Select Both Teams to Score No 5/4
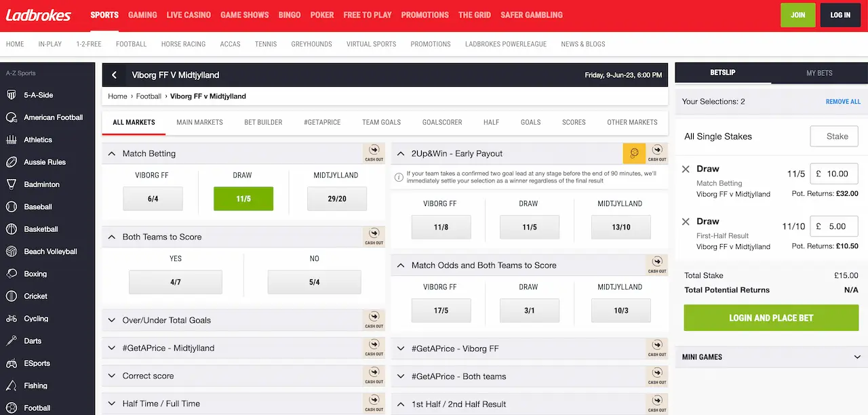 (x=315, y=282)
